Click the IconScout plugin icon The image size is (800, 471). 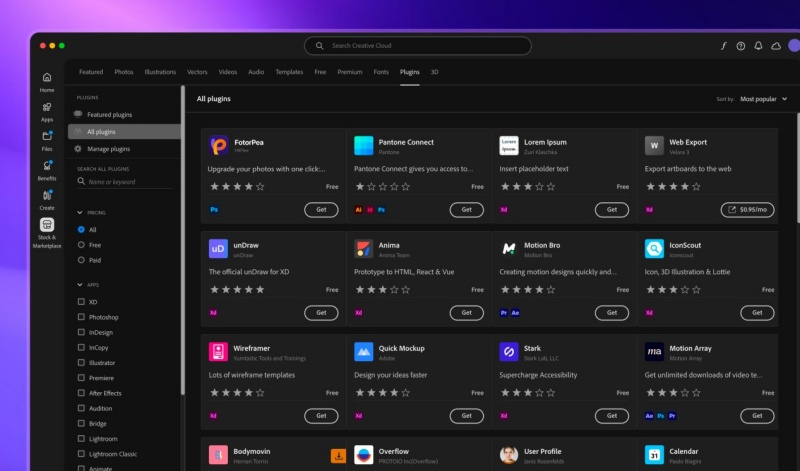pyautogui.click(x=654, y=249)
